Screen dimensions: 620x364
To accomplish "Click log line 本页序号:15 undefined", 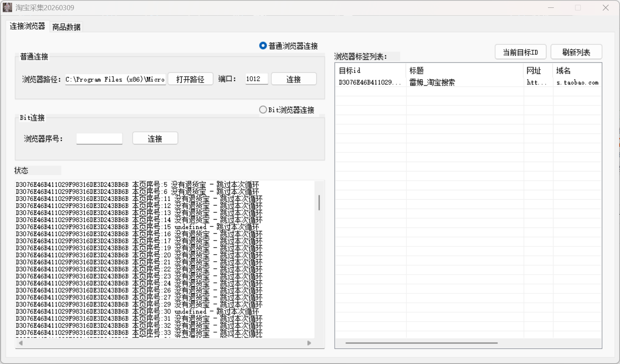I will point(137,227).
